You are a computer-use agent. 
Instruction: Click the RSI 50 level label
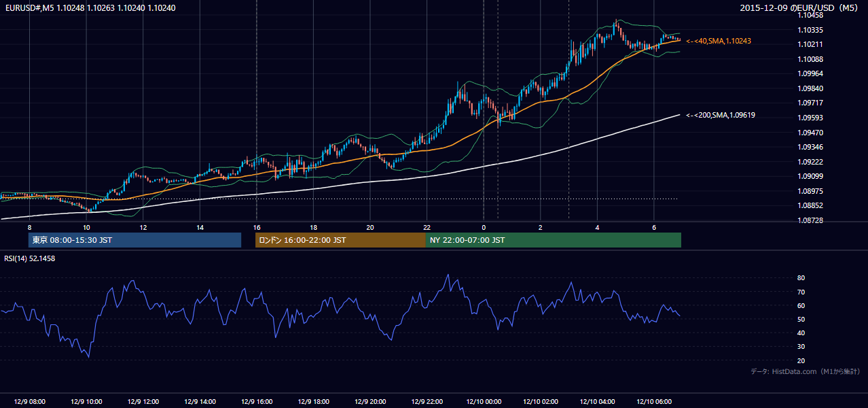[x=801, y=319]
